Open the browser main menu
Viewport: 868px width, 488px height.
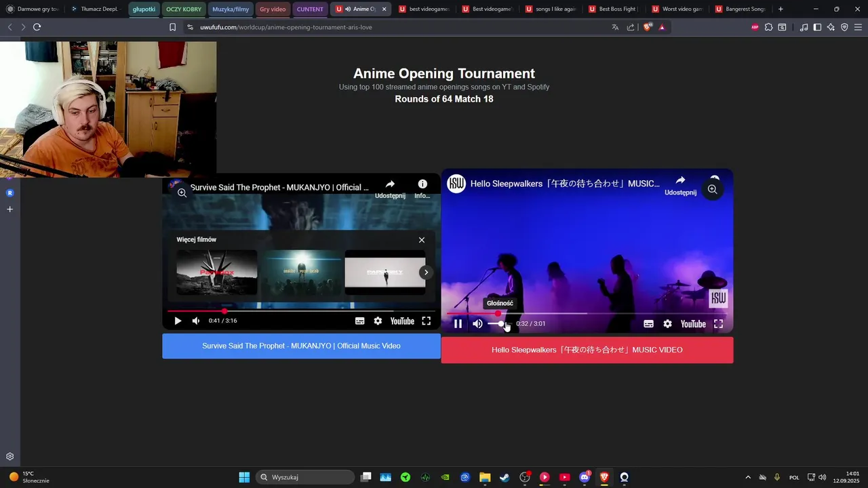click(x=858, y=27)
